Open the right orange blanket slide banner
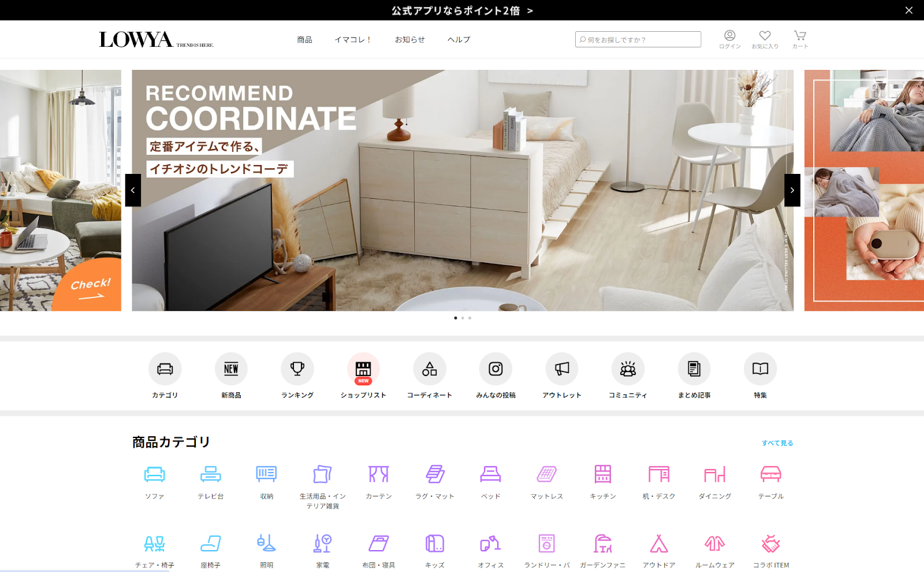The image size is (924, 572). point(864,190)
